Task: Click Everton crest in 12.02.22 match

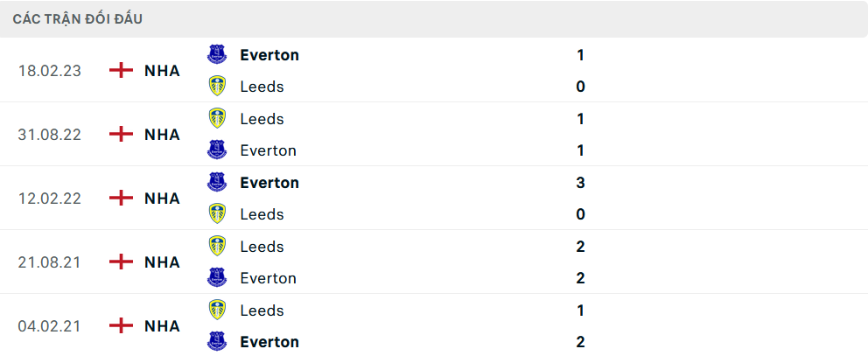Action: [x=217, y=182]
